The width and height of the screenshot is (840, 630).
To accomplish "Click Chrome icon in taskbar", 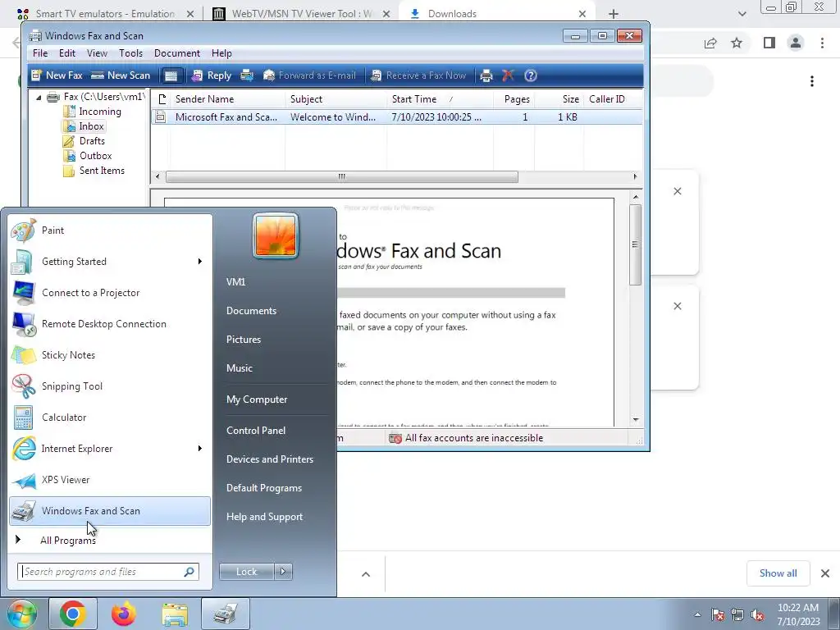I will (x=73, y=614).
